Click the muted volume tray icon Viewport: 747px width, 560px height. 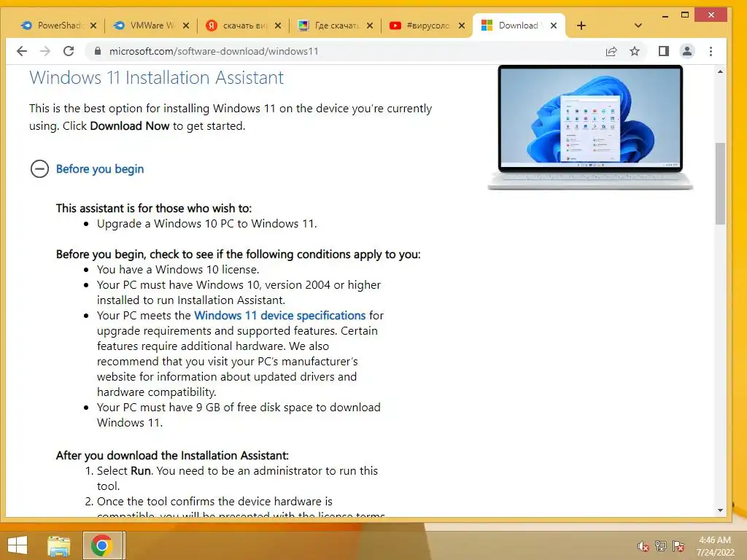(x=643, y=547)
